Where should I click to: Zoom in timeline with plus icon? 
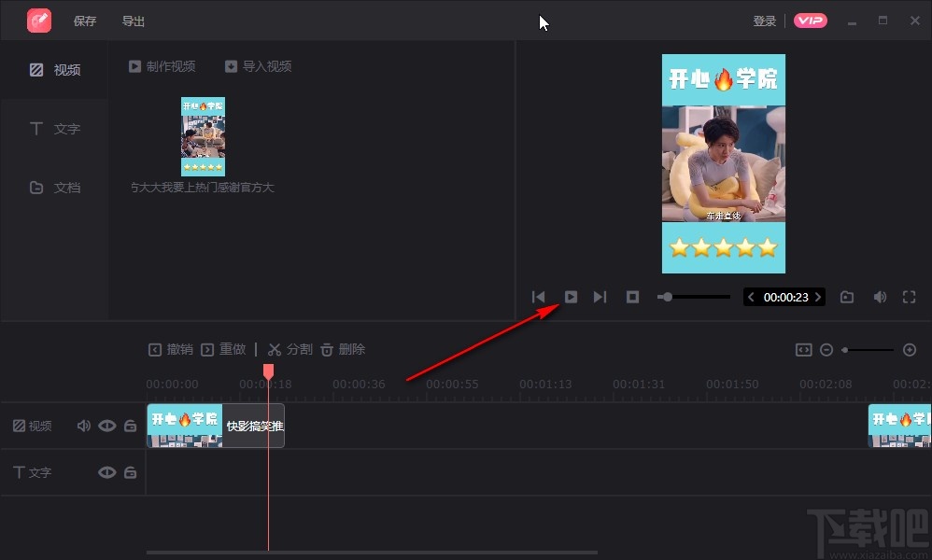910,350
